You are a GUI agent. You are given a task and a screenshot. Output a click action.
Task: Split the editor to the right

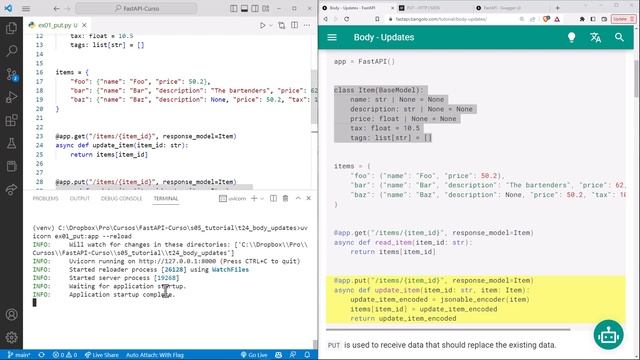[x=294, y=25]
